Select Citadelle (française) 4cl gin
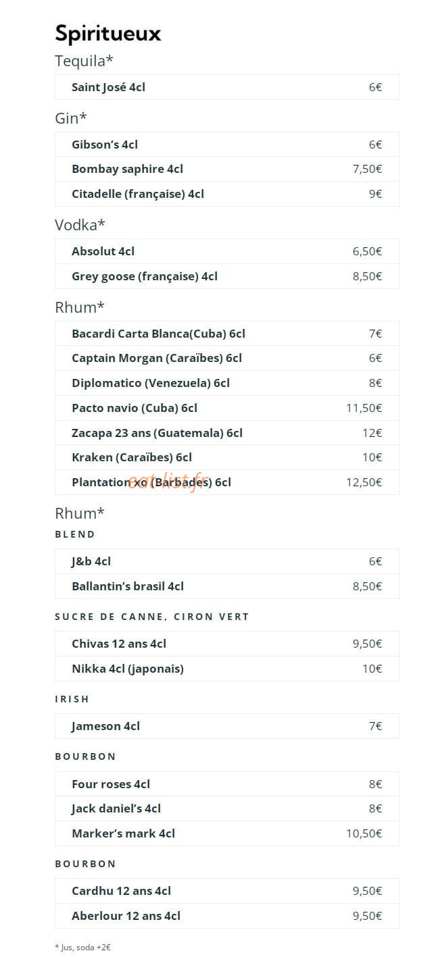 click(x=226, y=194)
